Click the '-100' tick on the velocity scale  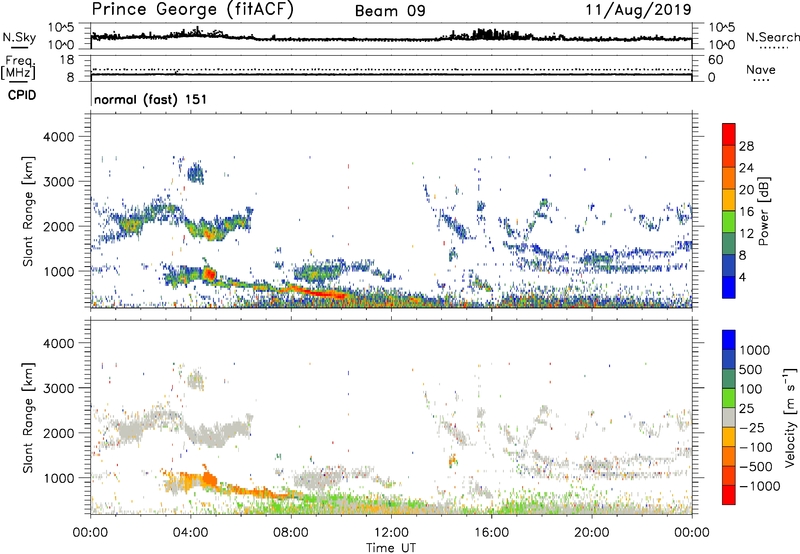pos(756,447)
